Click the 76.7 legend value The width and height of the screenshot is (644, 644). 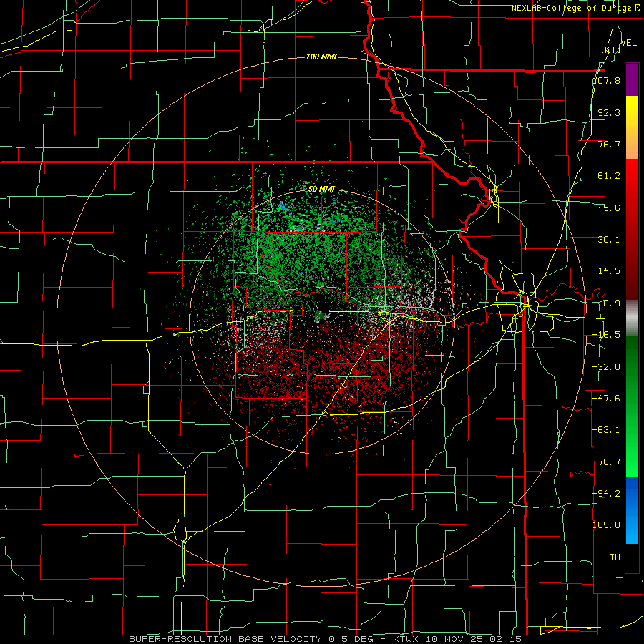pyautogui.click(x=609, y=144)
